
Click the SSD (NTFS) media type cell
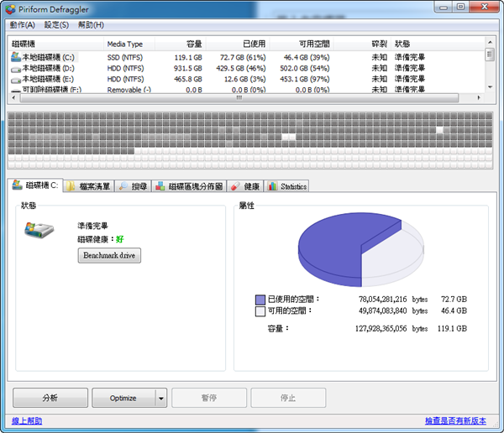pos(125,58)
